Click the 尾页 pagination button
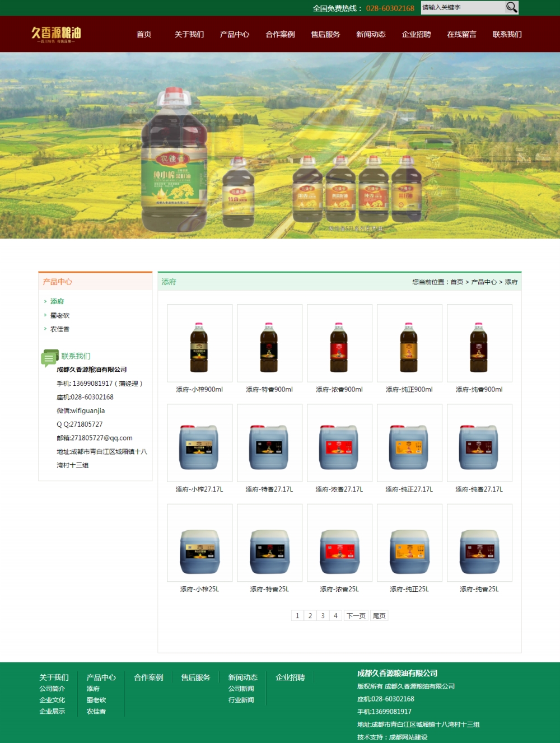 pyautogui.click(x=379, y=615)
